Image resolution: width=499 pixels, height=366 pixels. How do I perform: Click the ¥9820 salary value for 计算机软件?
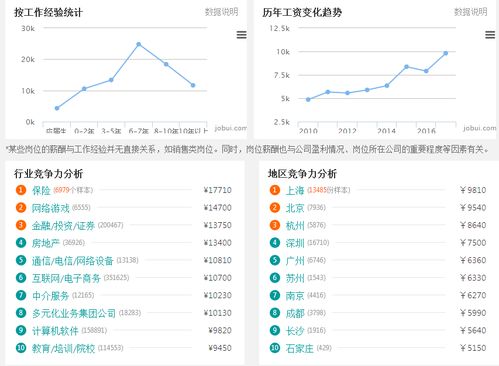coord(220,330)
